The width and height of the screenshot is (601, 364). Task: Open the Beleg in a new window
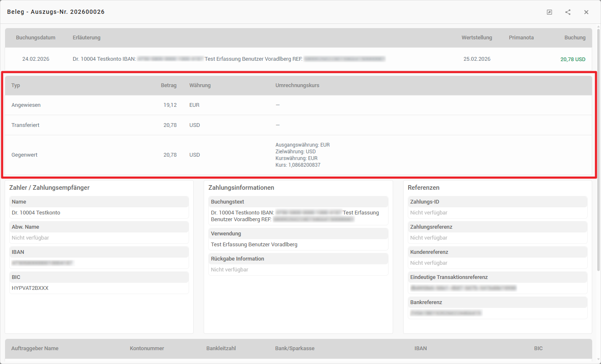pos(549,12)
